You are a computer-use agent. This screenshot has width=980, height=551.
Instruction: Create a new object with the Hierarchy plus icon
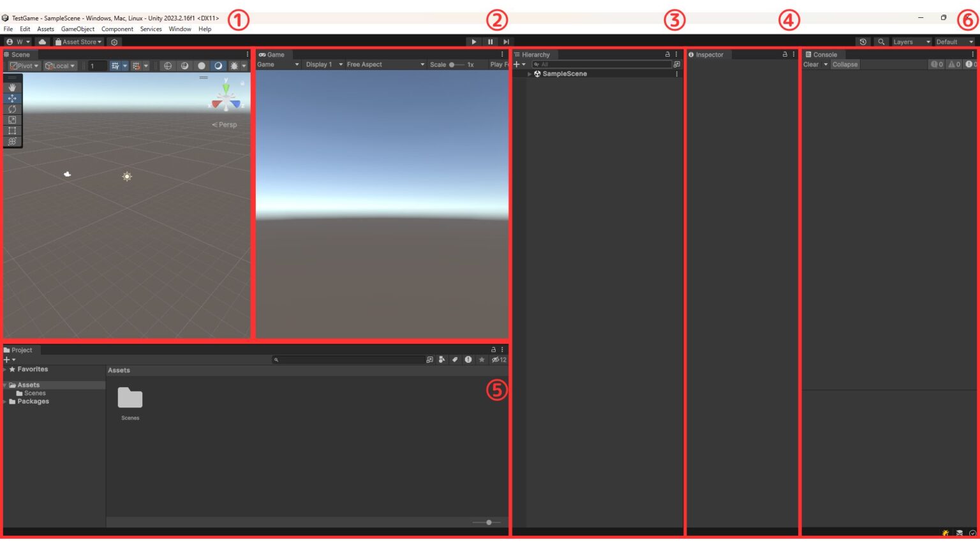[x=516, y=64]
